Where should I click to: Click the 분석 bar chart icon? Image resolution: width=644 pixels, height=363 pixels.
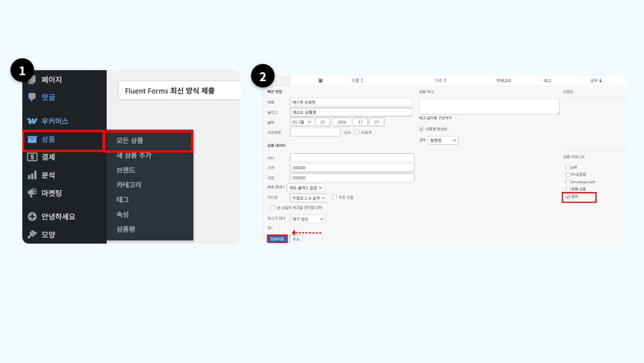click(x=32, y=175)
